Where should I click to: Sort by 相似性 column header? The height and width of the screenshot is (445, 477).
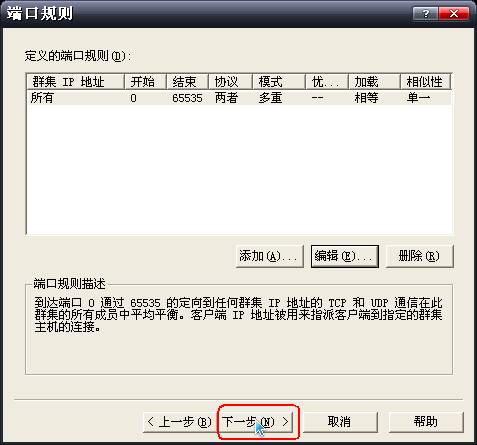426,82
